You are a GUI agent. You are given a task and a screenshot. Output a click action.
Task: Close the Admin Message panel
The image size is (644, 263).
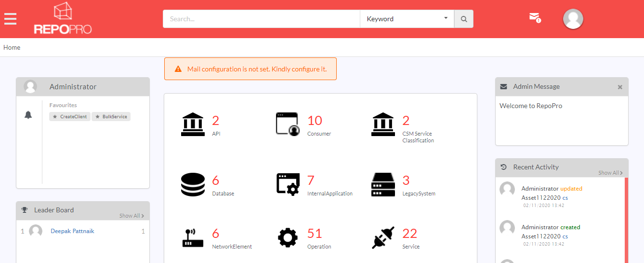[x=620, y=87]
